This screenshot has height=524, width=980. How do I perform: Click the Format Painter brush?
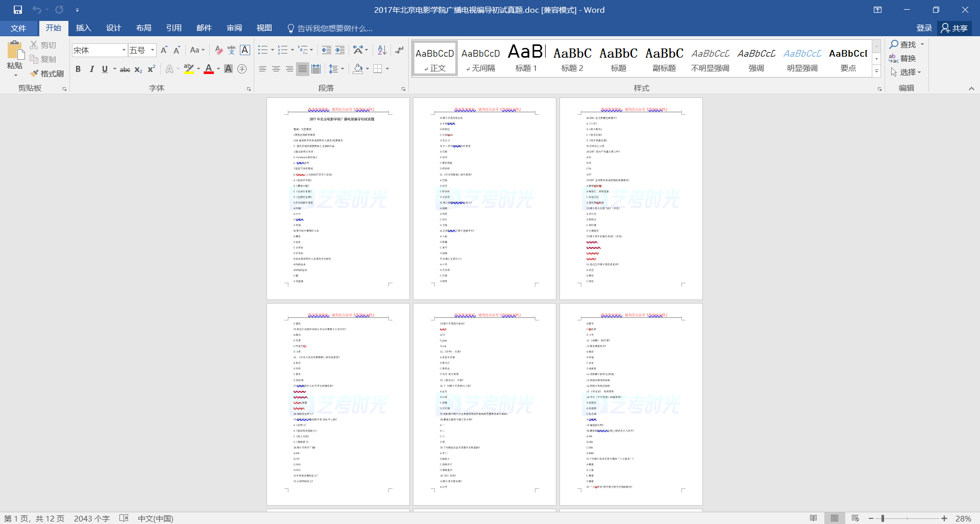tap(47, 73)
